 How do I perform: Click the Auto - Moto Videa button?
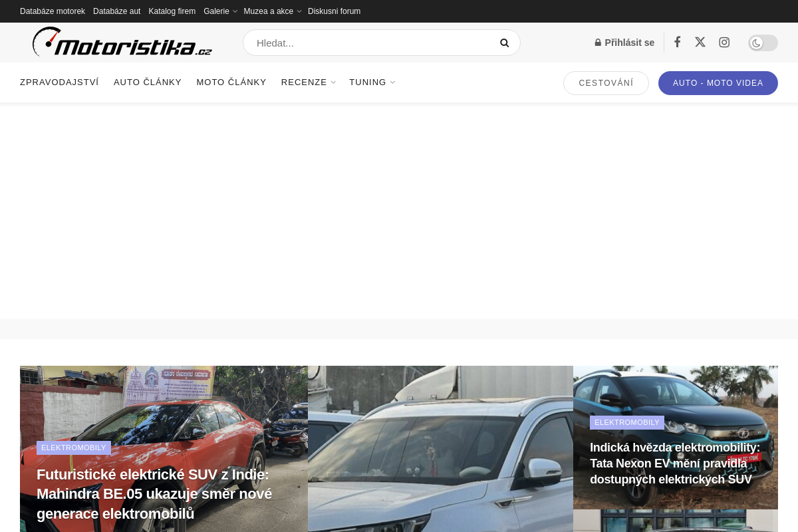pyautogui.click(x=718, y=83)
